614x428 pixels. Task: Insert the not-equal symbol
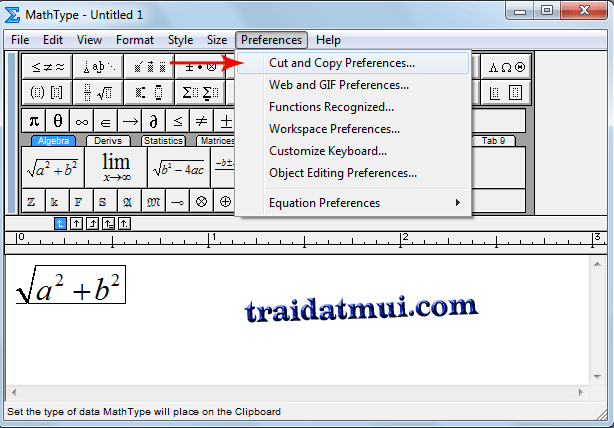point(202,121)
